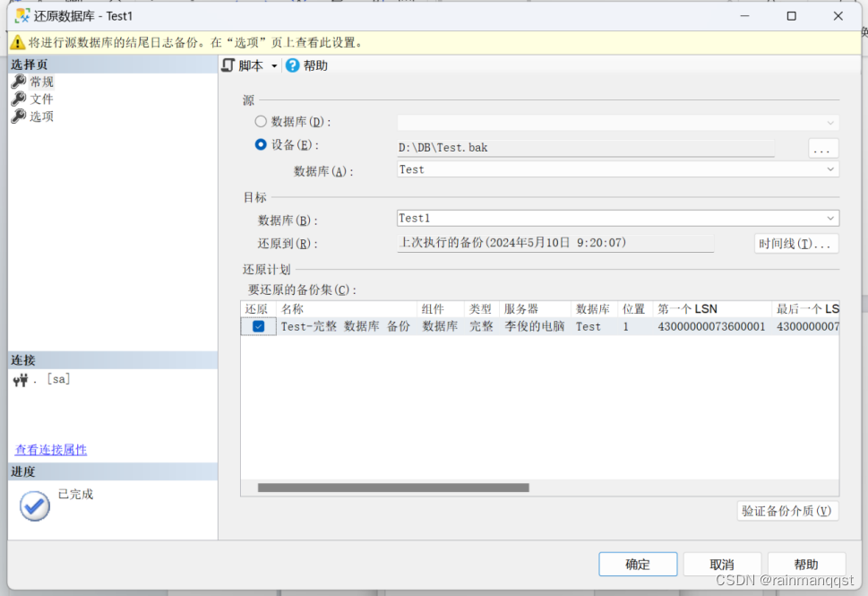Select the 数据库(D) source radio button
This screenshot has height=596, width=868.
click(262, 122)
